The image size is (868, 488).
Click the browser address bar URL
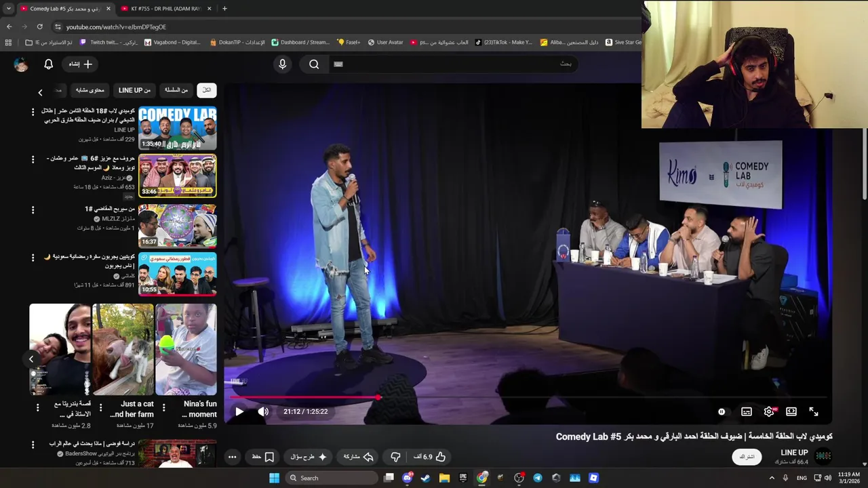tap(116, 26)
